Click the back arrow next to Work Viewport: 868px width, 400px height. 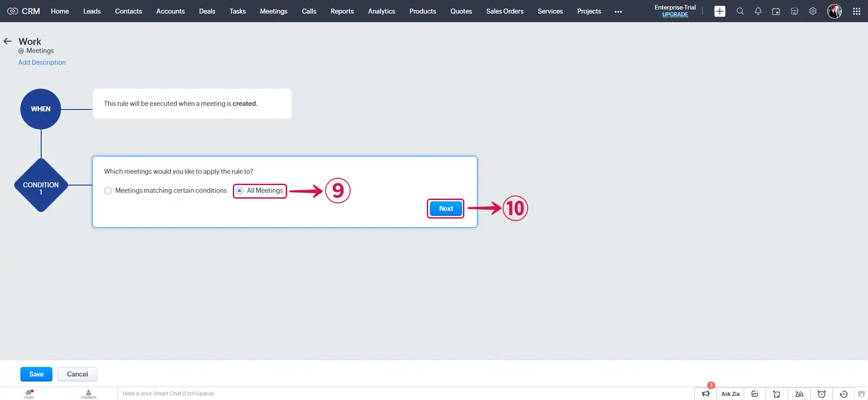pos(8,41)
